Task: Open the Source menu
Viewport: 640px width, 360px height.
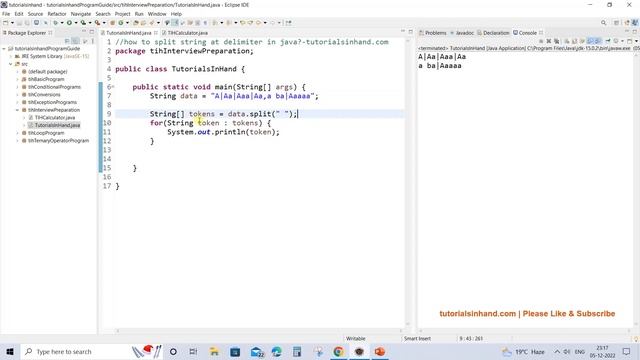Action: [35, 14]
